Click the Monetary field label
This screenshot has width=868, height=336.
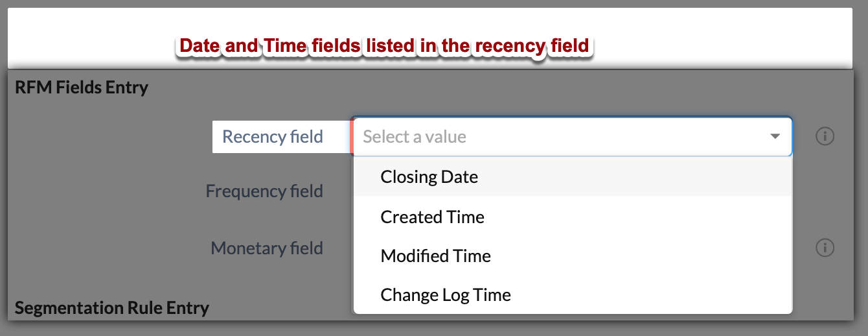click(x=267, y=248)
